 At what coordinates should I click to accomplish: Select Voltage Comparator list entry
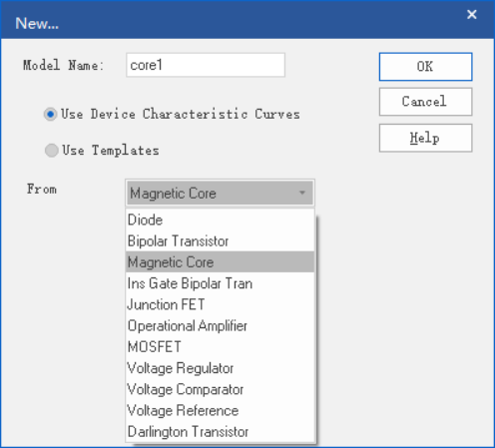[x=220, y=389]
